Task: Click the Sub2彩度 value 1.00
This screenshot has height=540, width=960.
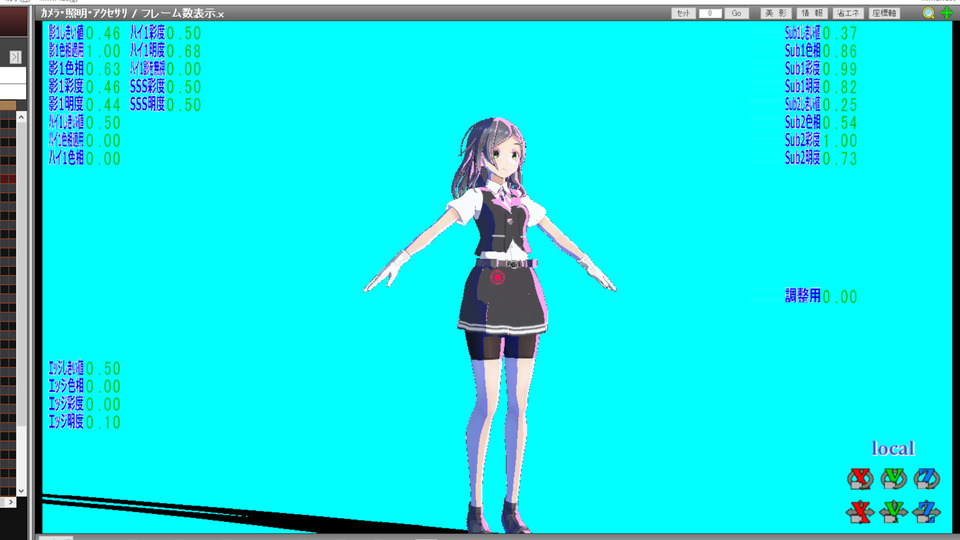Action: pyautogui.click(x=840, y=140)
